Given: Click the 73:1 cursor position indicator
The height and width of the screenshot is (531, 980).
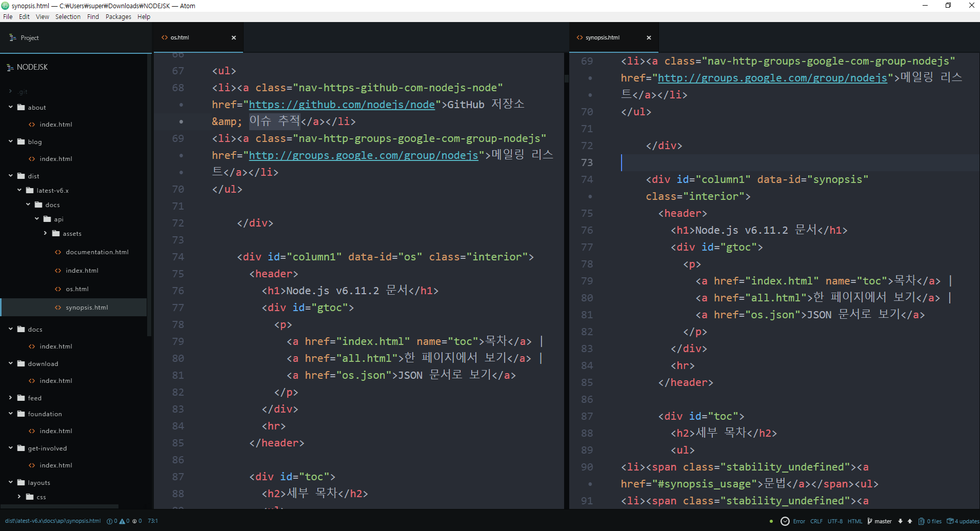Looking at the screenshot, I should pos(153,521).
